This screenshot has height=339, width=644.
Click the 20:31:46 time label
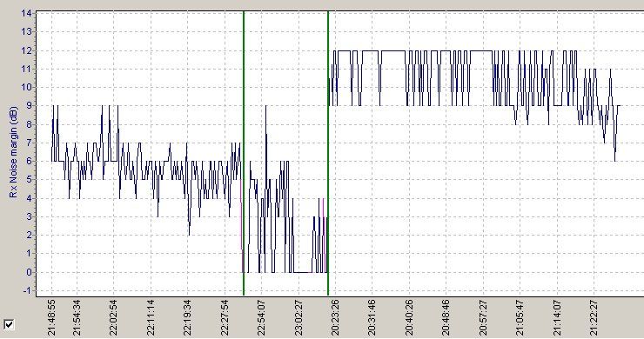tap(372, 317)
